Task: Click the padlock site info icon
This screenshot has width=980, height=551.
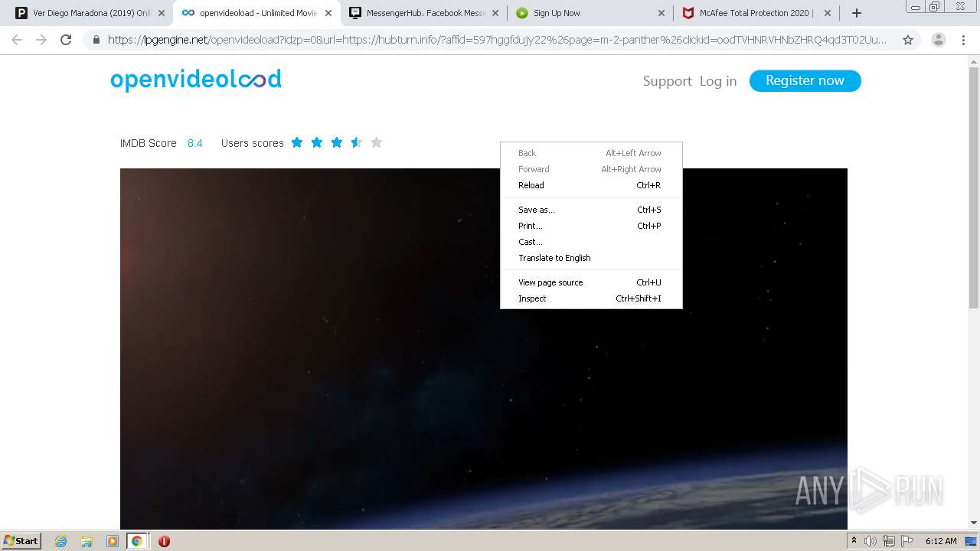Action: pos(96,40)
